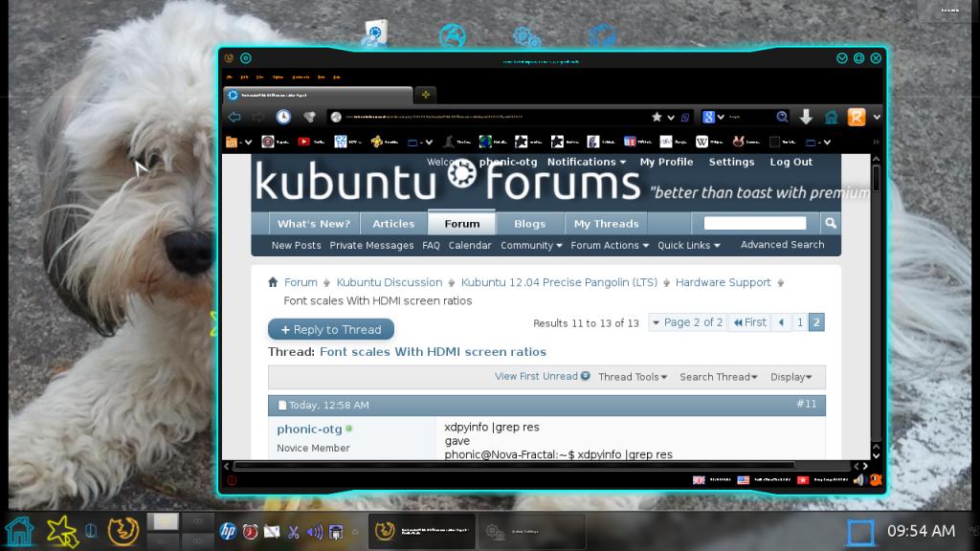Image resolution: width=980 pixels, height=551 pixels.
Task: Select the What's New? tab
Action: click(x=314, y=224)
